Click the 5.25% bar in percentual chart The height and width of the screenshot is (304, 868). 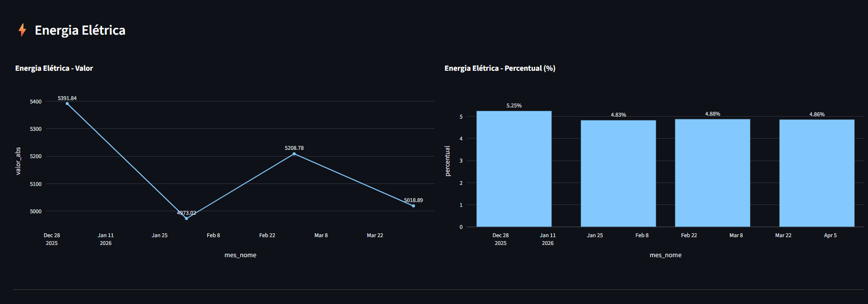(x=514, y=169)
